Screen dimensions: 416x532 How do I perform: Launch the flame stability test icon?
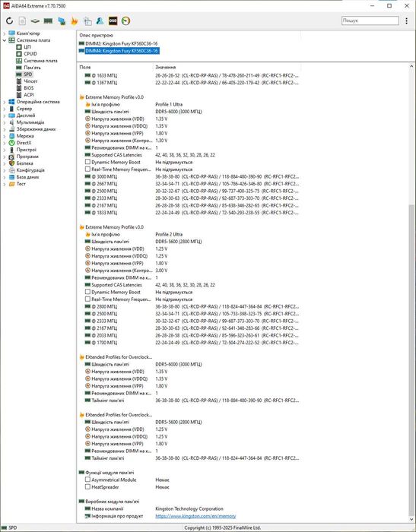(74, 21)
